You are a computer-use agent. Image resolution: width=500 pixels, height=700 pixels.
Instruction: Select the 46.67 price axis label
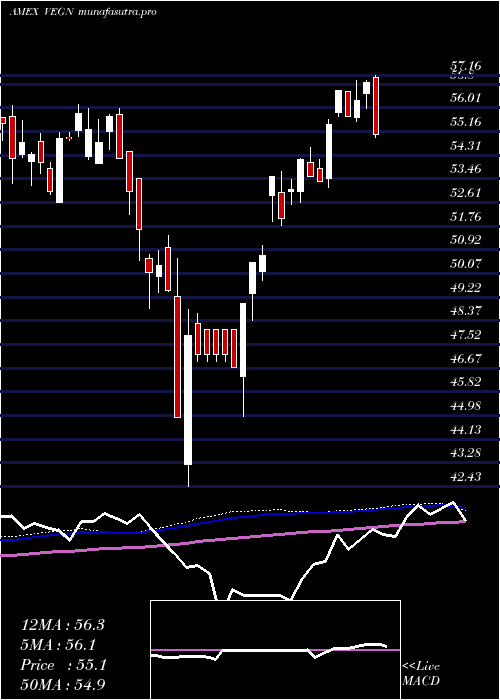pyautogui.click(x=466, y=359)
